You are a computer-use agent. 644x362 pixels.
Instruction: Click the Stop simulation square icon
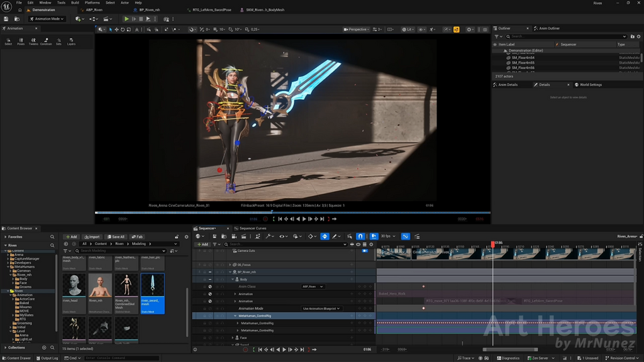[141, 19]
